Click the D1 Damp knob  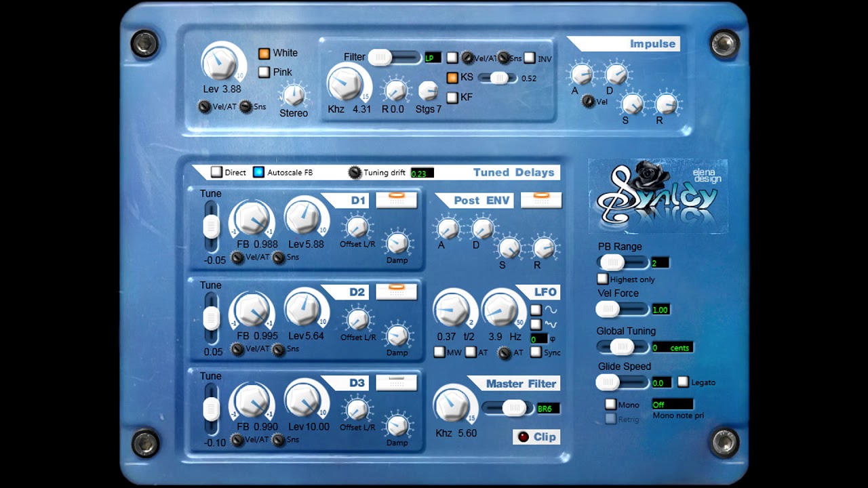(397, 243)
